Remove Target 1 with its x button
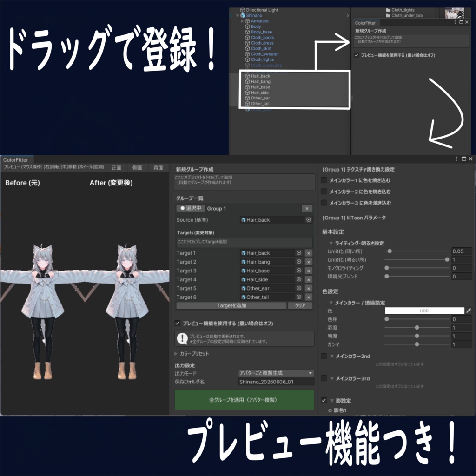Image resolution: width=476 pixels, height=476 pixels. (x=309, y=253)
